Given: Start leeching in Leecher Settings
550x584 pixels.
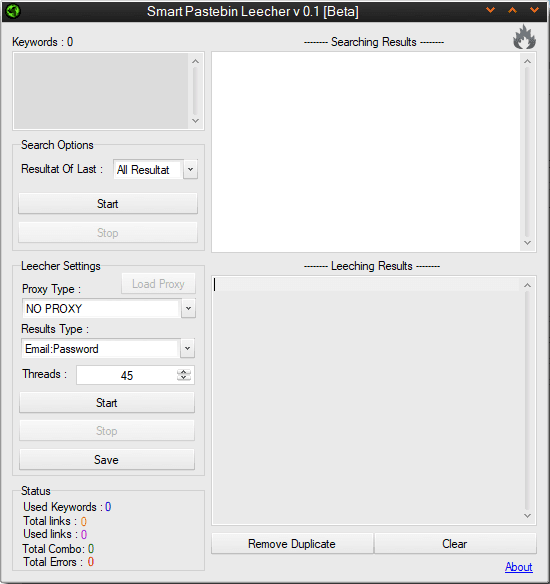Looking at the screenshot, I should (x=107, y=403).
